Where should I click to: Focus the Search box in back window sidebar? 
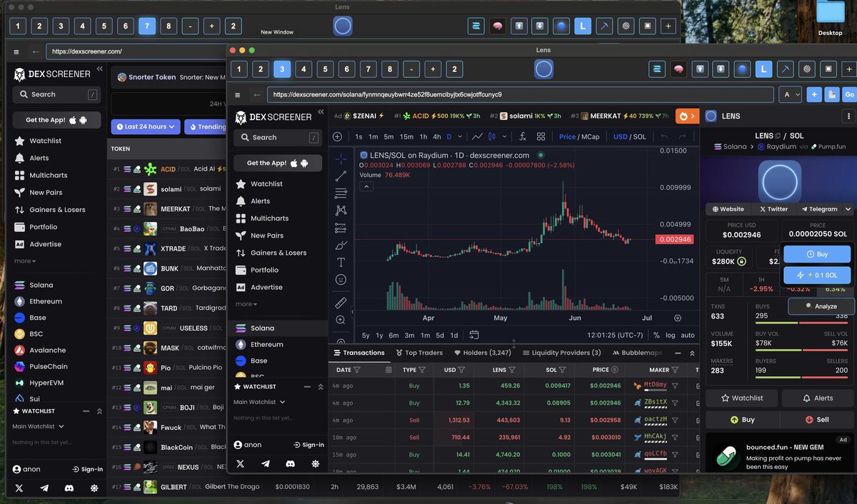click(x=56, y=94)
